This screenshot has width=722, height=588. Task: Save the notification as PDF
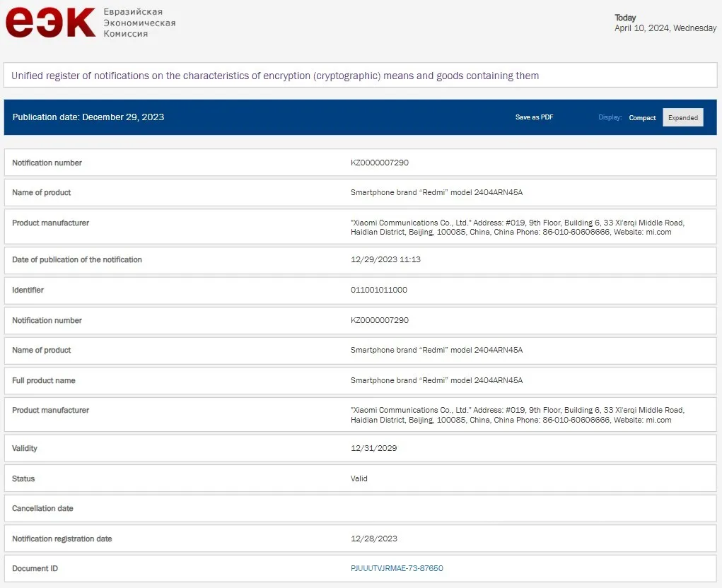pos(534,117)
